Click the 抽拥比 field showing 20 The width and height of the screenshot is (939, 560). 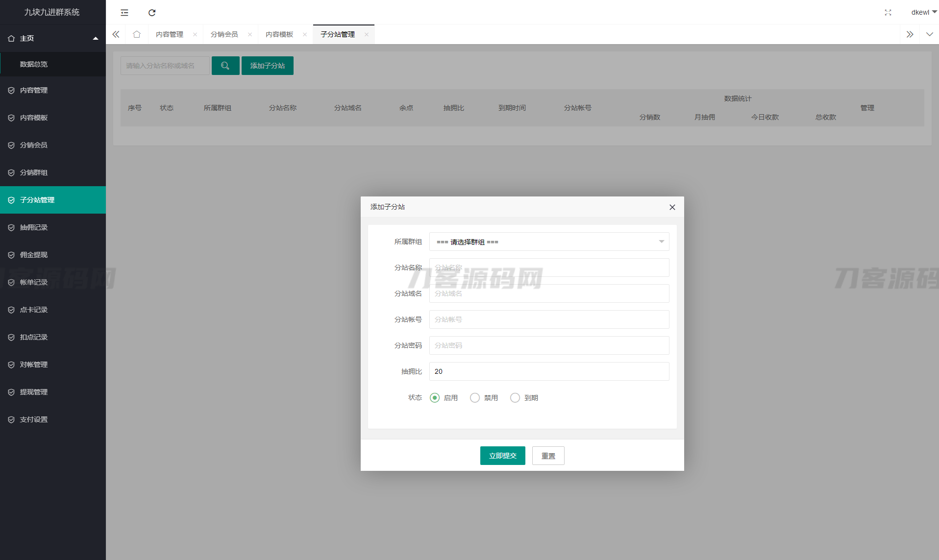coord(549,371)
